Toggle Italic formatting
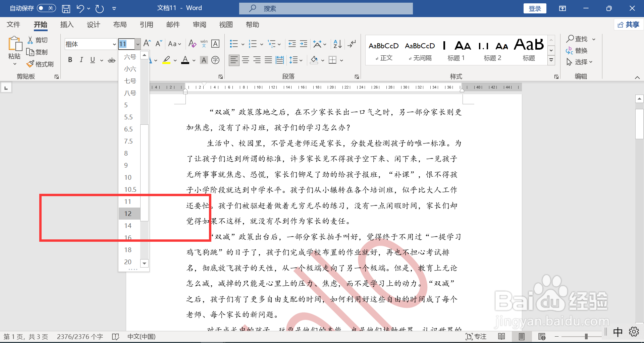 pyautogui.click(x=81, y=60)
